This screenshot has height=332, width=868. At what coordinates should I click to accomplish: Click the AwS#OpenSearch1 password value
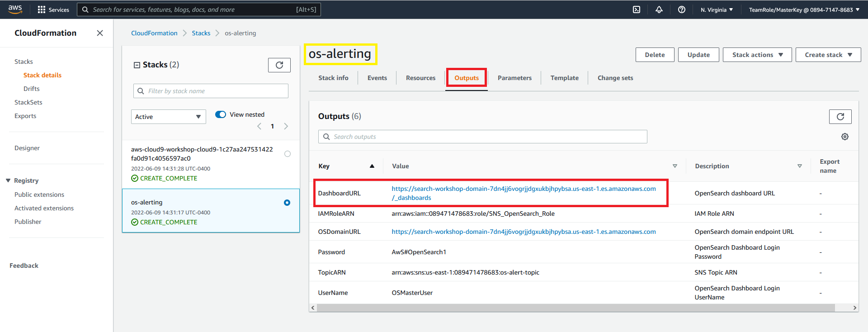pyautogui.click(x=419, y=252)
